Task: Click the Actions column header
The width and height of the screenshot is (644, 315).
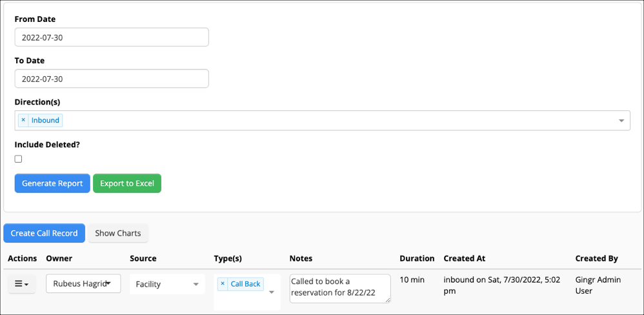Action: tap(22, 258)
